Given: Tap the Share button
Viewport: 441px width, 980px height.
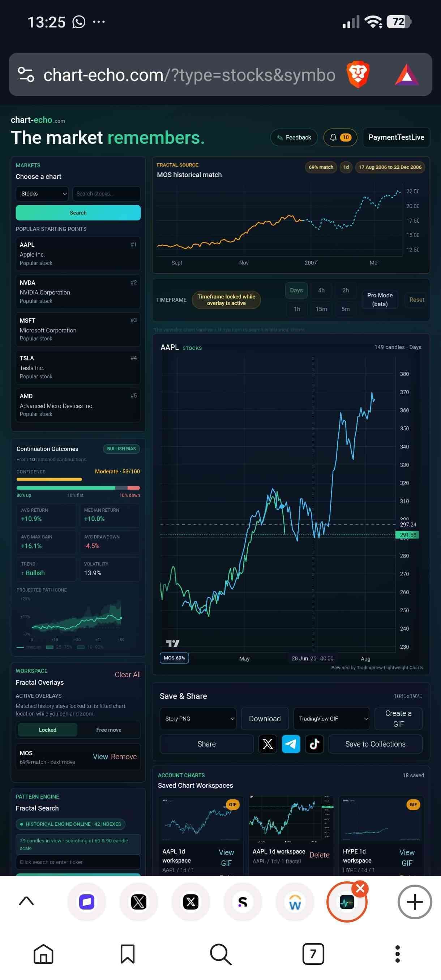Looking at the screenshot, I should click(x=207, y=744).
